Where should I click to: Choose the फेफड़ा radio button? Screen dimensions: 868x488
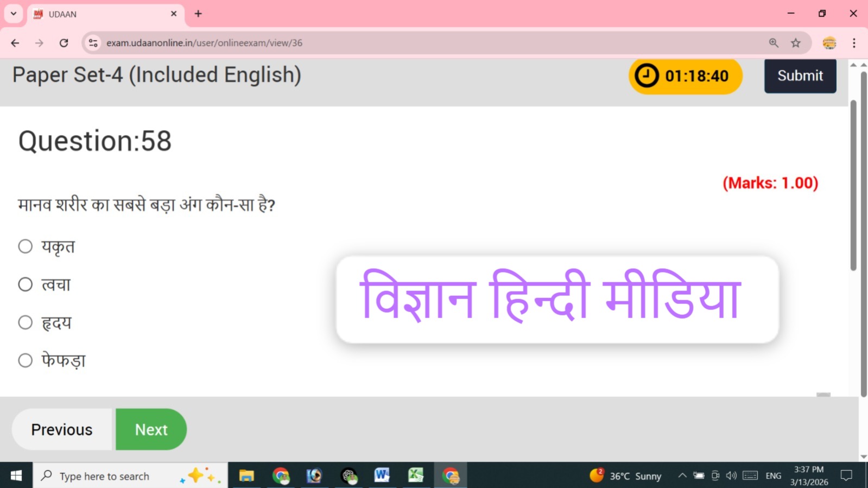25,360
